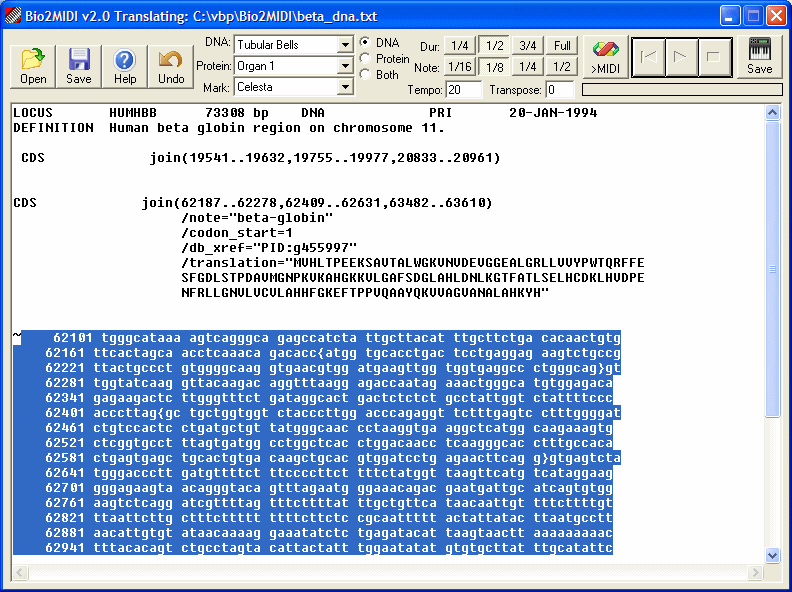This screenshot has height=592, width=792.
Task: Select the DNA radio button
Action: (365, 43)
